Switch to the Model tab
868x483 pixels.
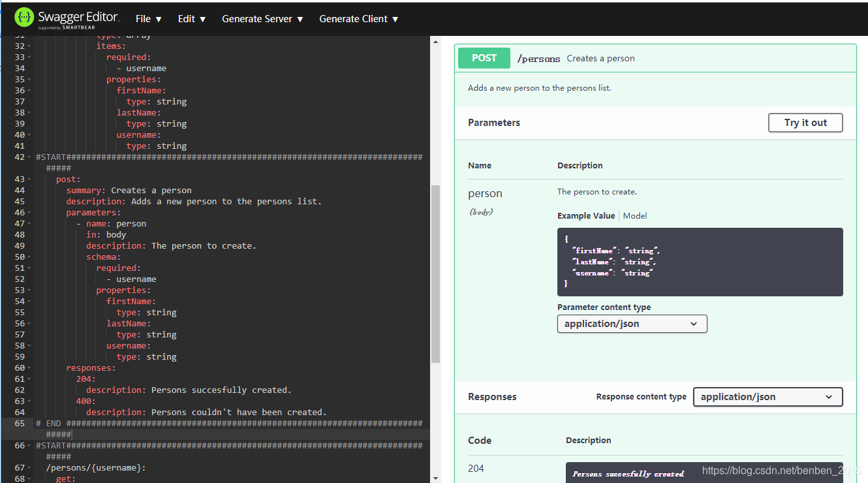pyautogui.click(x=635, y=215)
